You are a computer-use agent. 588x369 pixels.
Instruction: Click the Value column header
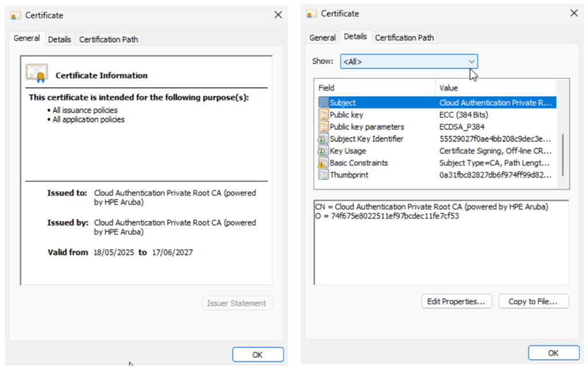[494, 88]
